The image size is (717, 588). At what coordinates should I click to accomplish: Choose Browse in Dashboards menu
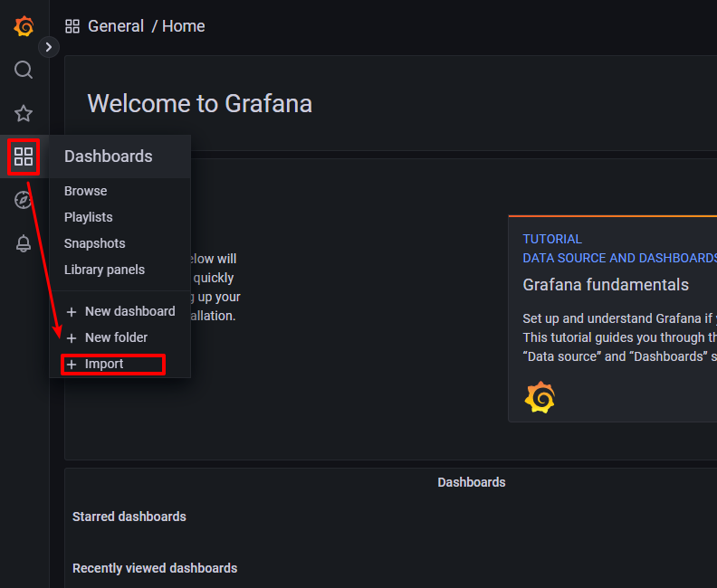pyautogui.click(x=85, y=191)
